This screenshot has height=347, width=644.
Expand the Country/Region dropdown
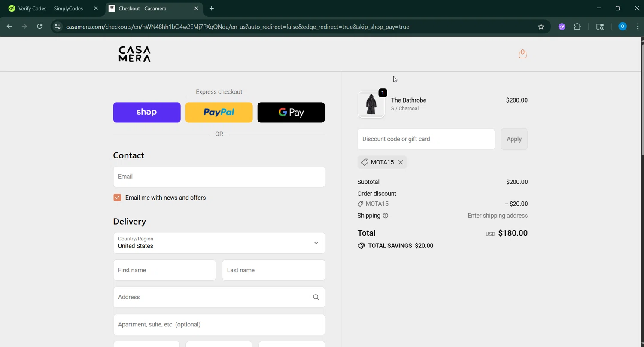pos(219,243)
